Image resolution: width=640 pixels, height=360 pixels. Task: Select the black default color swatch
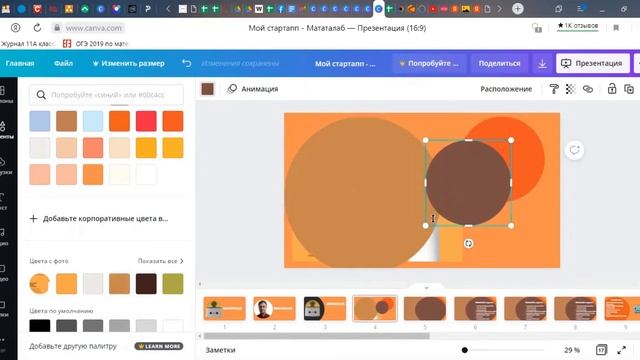coord(40,326)
